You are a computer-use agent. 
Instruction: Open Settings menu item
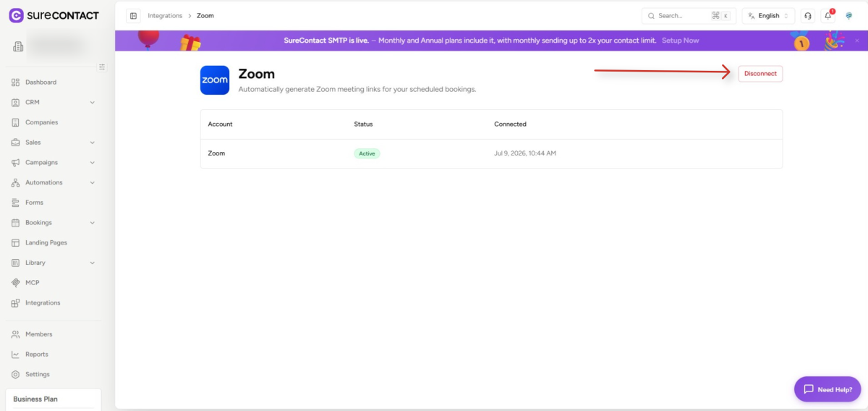38,375
